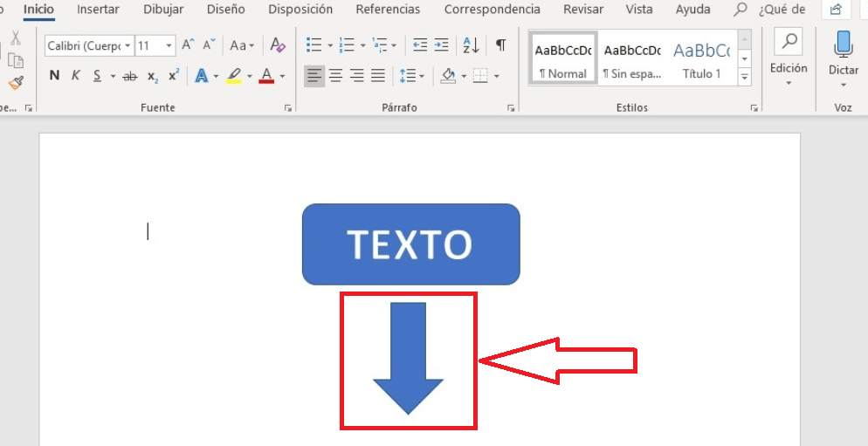Select the blue TEXTO rounded rectangle shape

click(x=410, y=244)
